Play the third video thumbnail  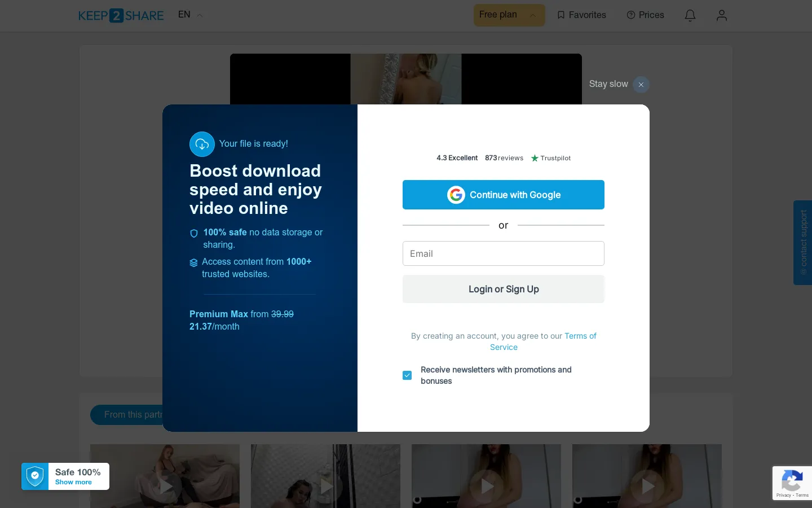(487, 486)
